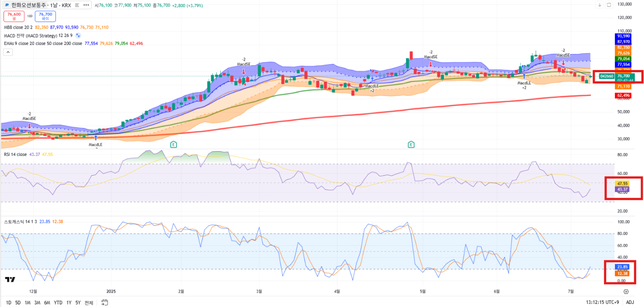Screen dimensions: 644x307
Task: Click the red 62,496 EMA 200 axis label
Action: coord(623,95)
